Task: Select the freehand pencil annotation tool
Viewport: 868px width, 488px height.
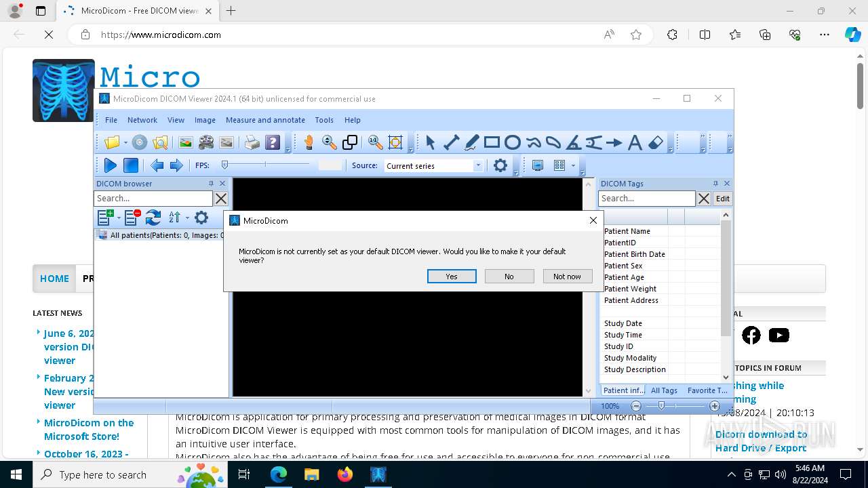Action: click(472, 142)
